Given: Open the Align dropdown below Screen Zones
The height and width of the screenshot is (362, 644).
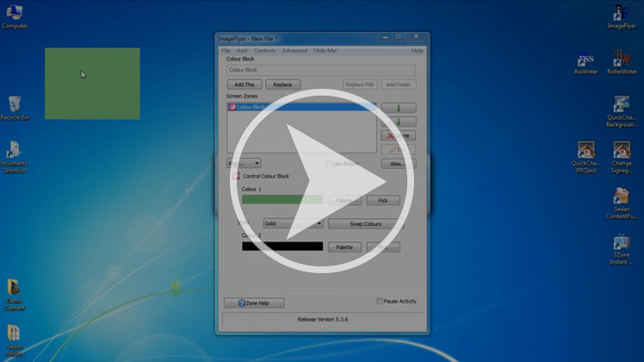Looking at the screenshot, I should 244,163.
